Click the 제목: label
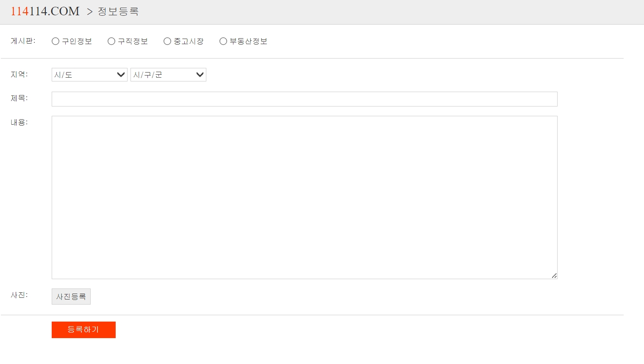Screen dimensions: 644x364 click(x=19, y=98)
